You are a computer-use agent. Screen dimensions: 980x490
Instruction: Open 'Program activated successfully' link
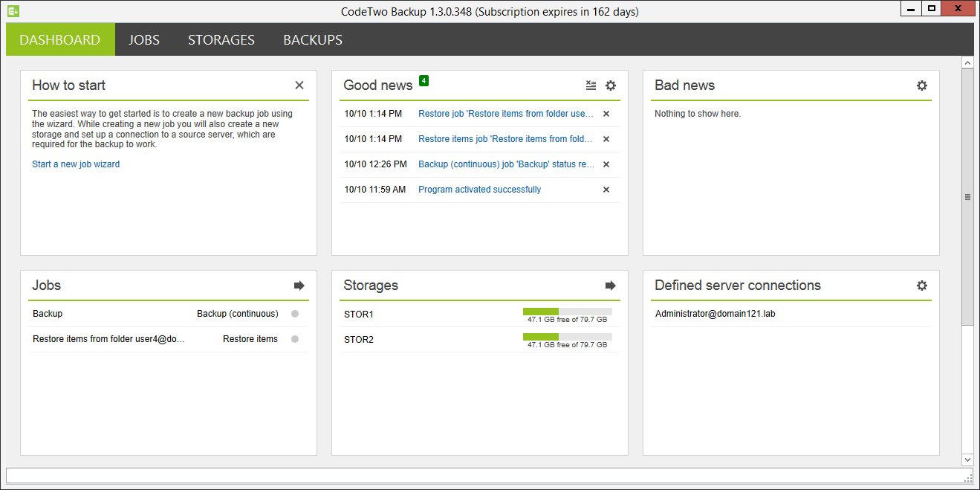coord(480,190)
